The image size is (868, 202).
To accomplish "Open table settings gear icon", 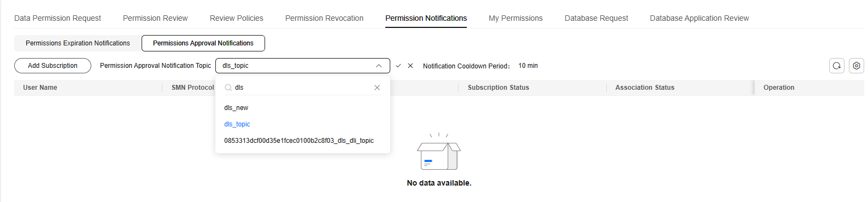I will pos(857,66).
